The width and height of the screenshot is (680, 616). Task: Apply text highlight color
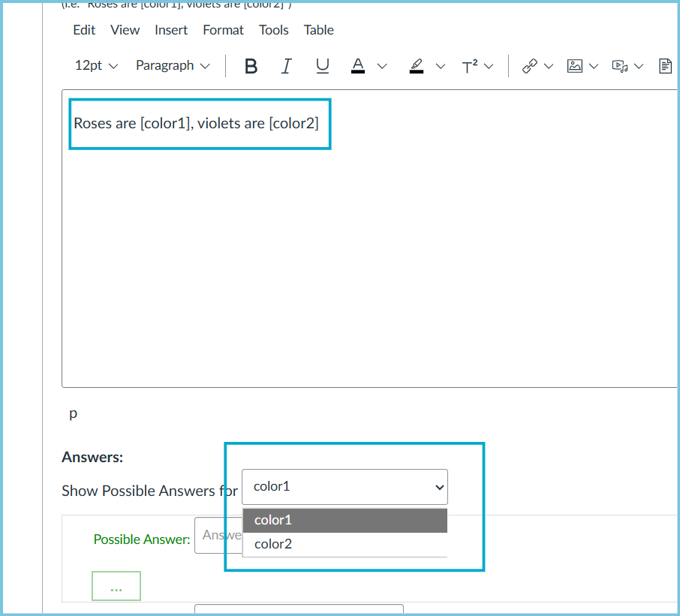tap(417, 66)
